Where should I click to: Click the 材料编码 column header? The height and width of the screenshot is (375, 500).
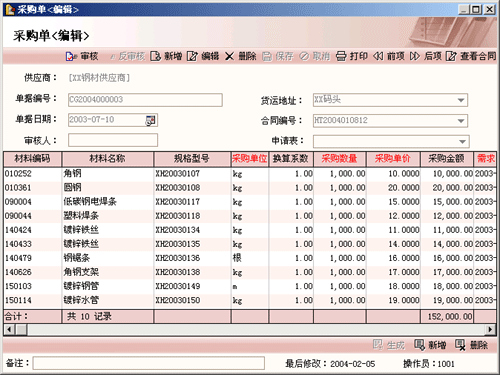pos(33,159)
